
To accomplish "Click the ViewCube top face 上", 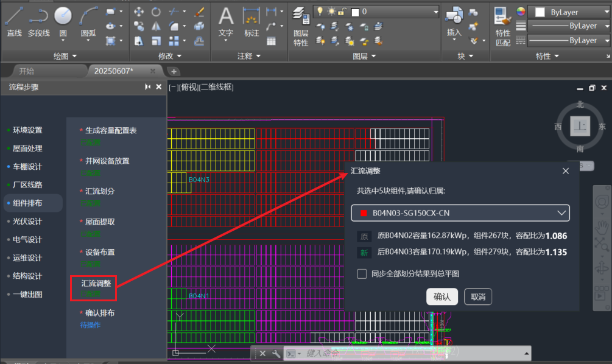I will pyautogui.click(x=580, y=127).
